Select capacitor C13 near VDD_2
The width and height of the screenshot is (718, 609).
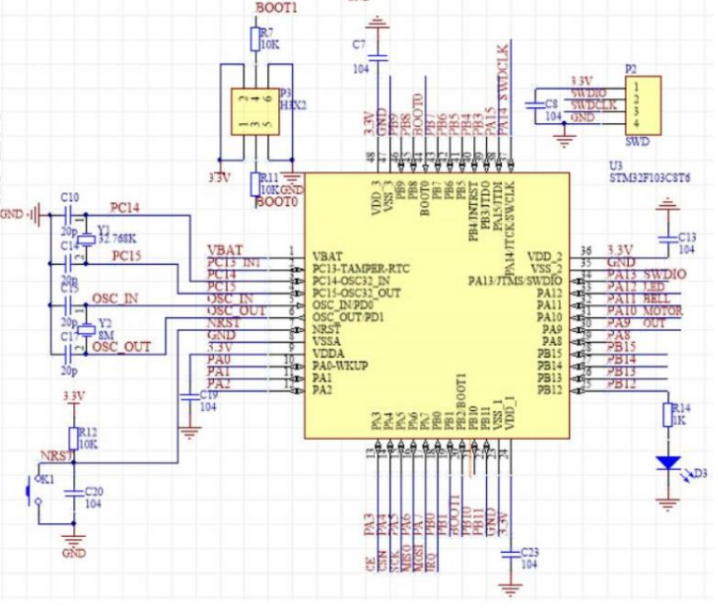pyautogui.click(x=668, y=239)
